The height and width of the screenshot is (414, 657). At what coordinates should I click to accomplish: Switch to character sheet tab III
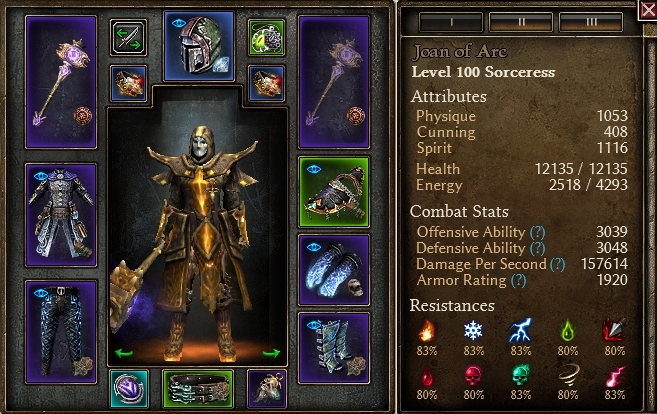(x=591, y=22)
